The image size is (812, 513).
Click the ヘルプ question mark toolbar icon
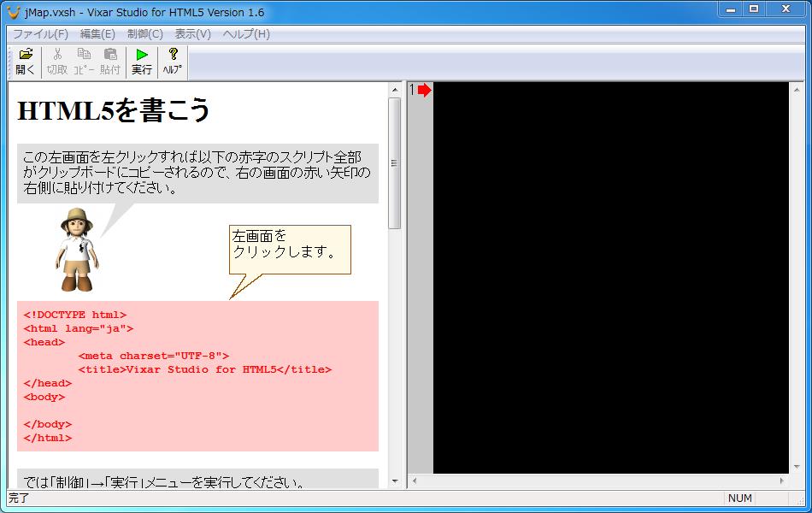click(171, 60)
